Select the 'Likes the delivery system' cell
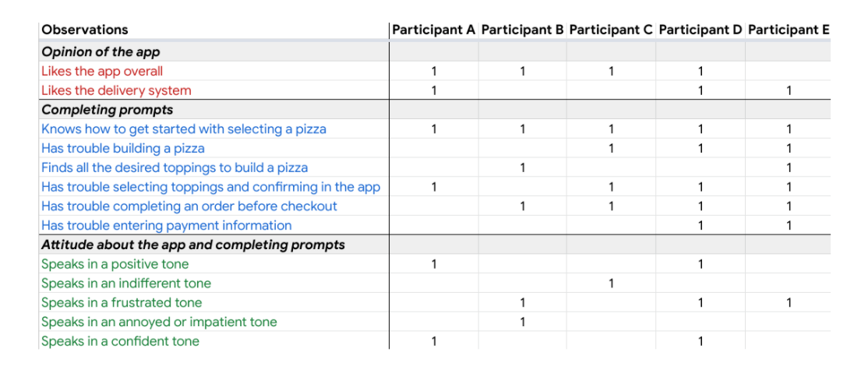Screen dimensions: 868x387 [116, 90]
